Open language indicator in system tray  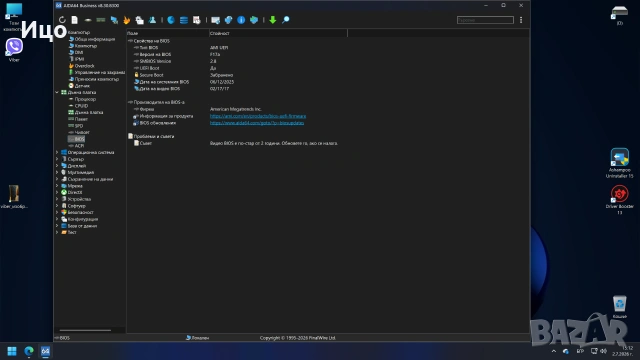(580, 351)
